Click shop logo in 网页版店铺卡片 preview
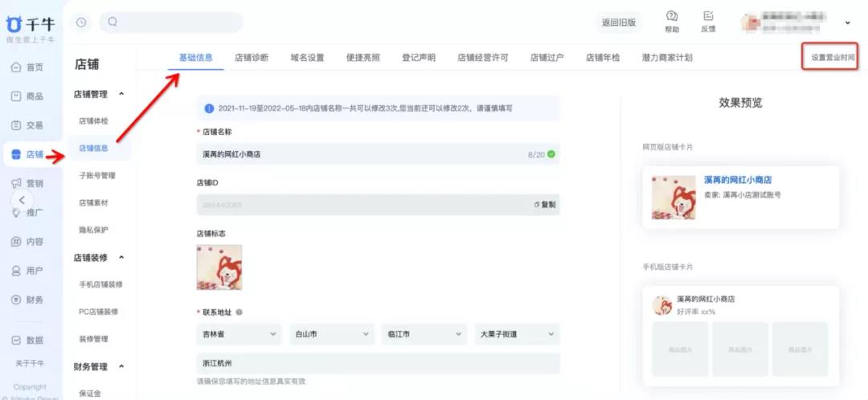 (x=674, y=198)
